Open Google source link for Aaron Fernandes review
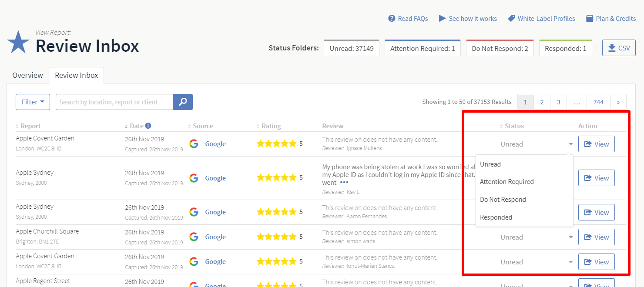644x287 pixels. click(x=215, y=212)
